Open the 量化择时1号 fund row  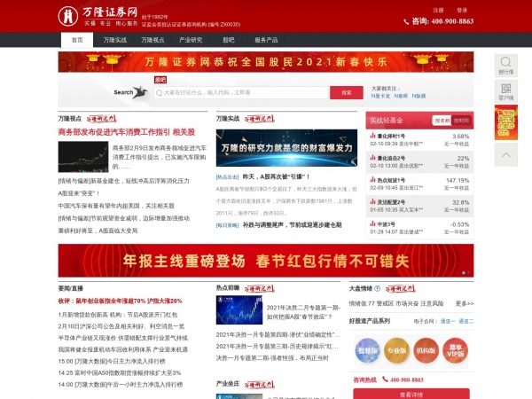pyautogui.click(x=419, y=140)
